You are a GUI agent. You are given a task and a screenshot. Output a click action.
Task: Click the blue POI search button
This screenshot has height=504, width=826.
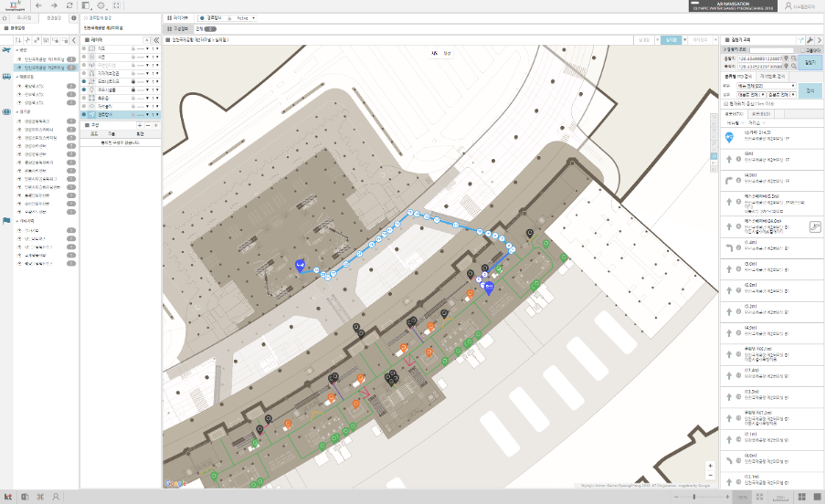[x=811, y=89]
